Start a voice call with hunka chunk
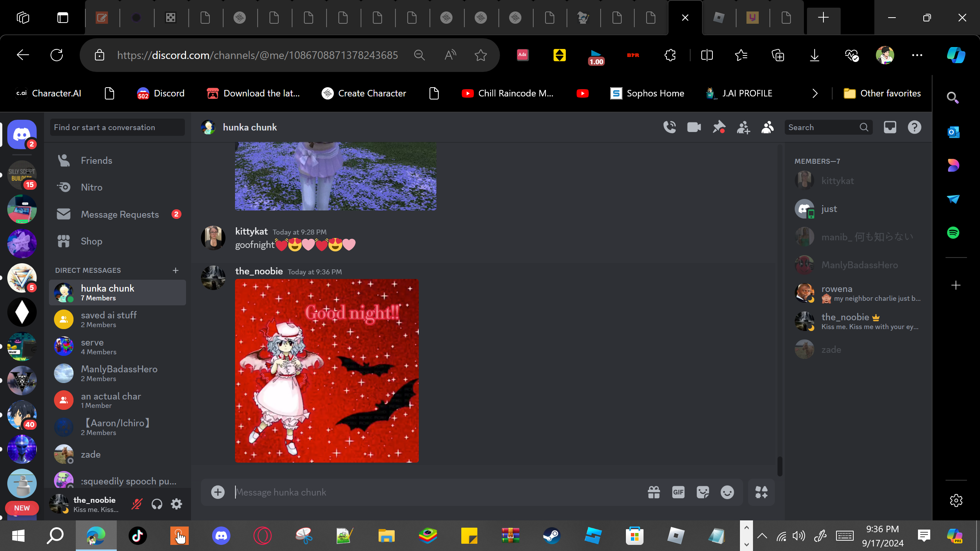The height and width of the screenshot is (551, 980). pos(670,127)
